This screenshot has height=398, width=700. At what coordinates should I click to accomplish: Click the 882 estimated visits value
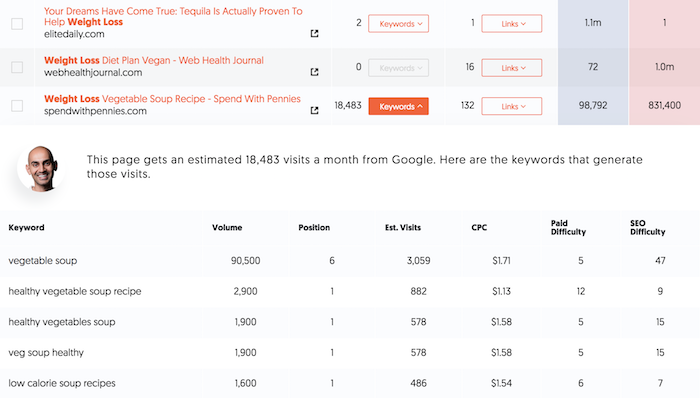coord(418,291)
